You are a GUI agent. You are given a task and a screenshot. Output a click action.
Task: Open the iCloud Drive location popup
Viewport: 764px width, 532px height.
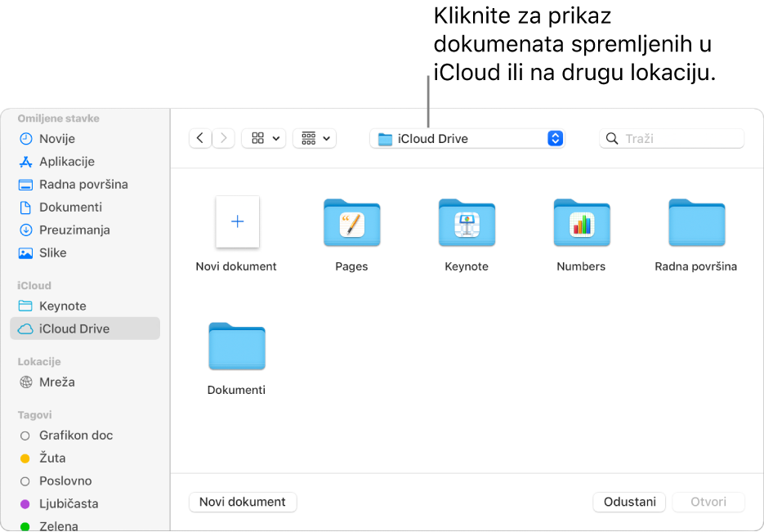tap(467, 139)
